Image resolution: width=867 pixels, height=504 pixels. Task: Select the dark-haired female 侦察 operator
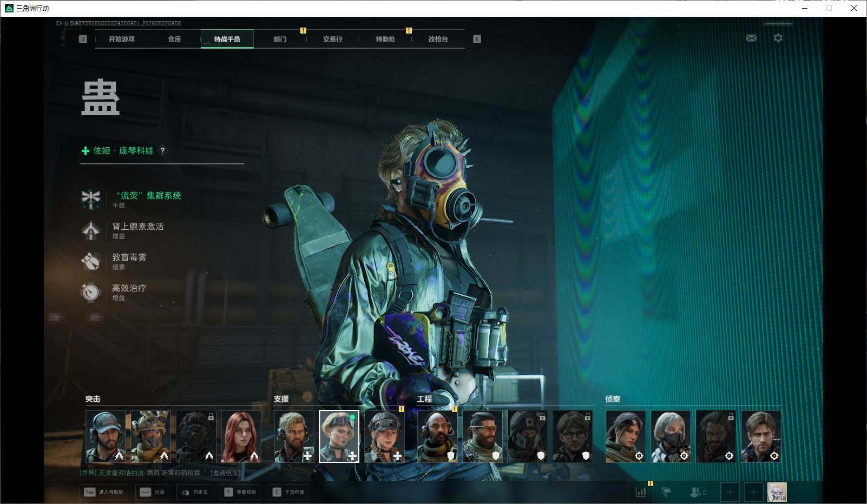pyautogui.click(x=626, y=436)
